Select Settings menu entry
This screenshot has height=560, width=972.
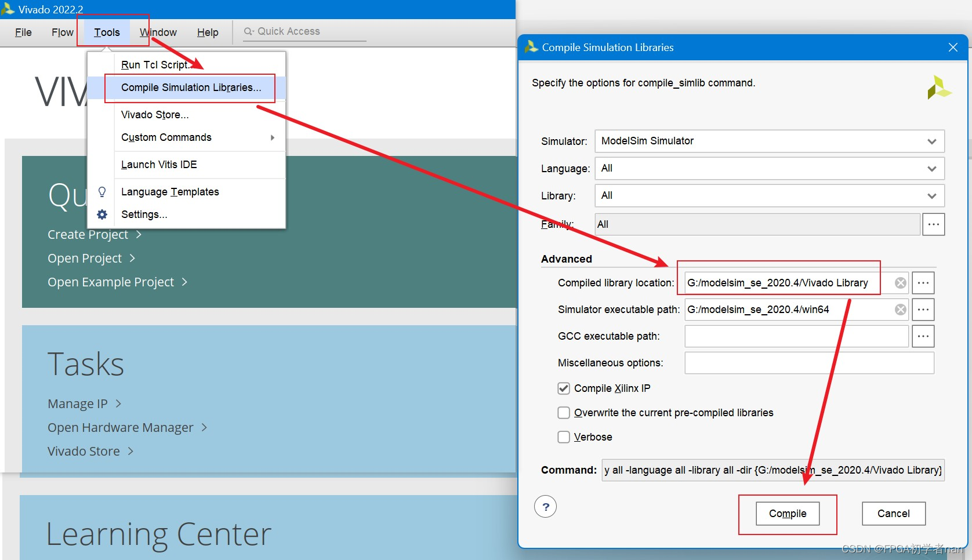click(186, 214)
